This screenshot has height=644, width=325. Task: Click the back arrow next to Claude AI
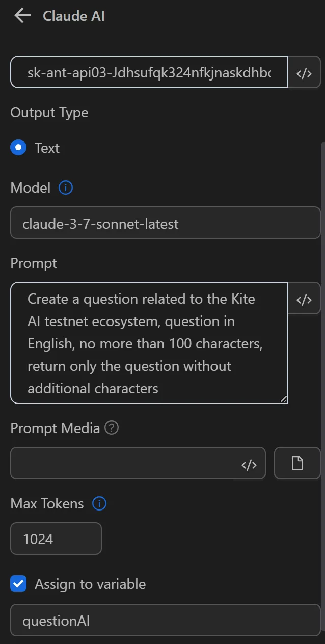pos(21,15)
